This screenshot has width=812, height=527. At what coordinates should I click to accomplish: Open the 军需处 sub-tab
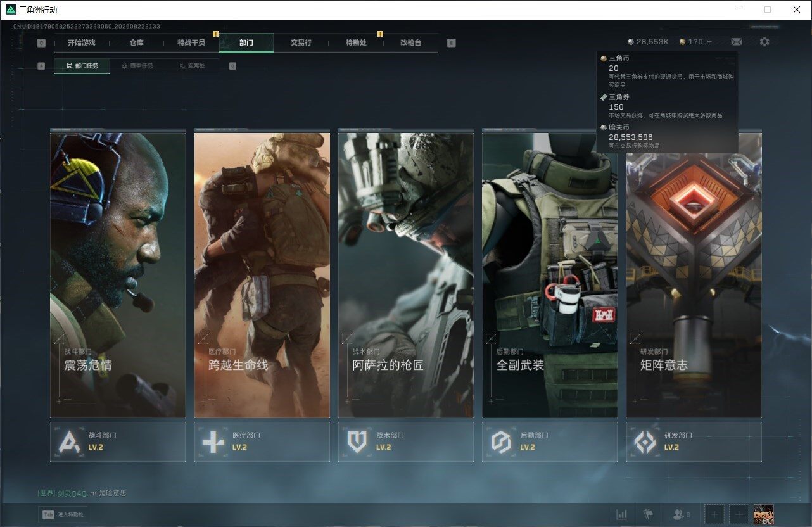coord(192,66)
